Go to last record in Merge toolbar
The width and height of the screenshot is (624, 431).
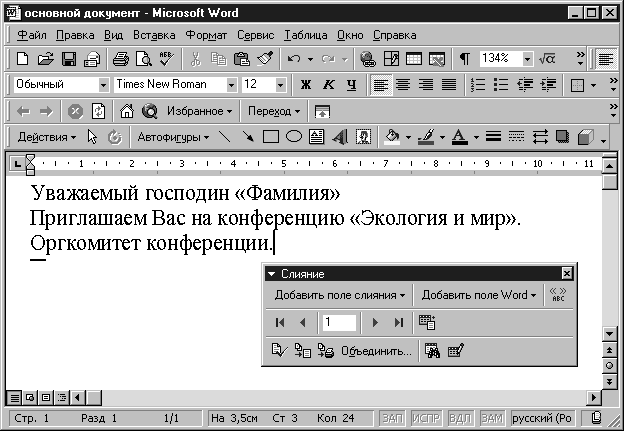[x=399, y=322]
